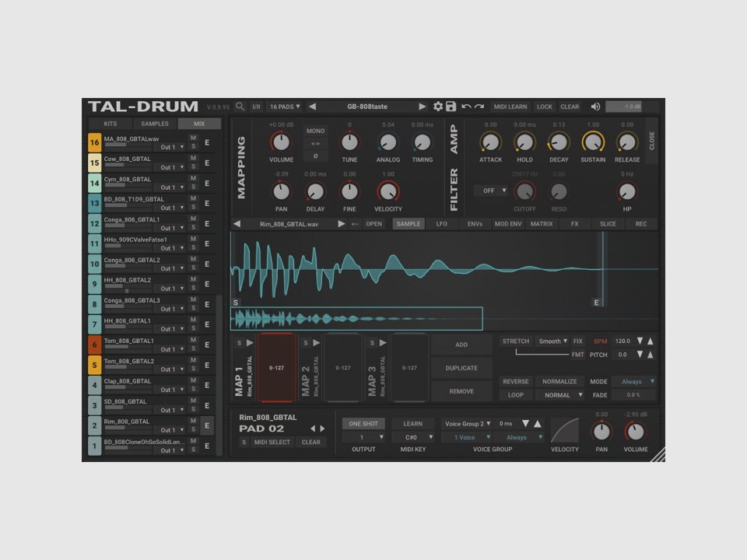Click the LOCK button
The width and height of the screenshot is (747, 560).
pos(545,107)
